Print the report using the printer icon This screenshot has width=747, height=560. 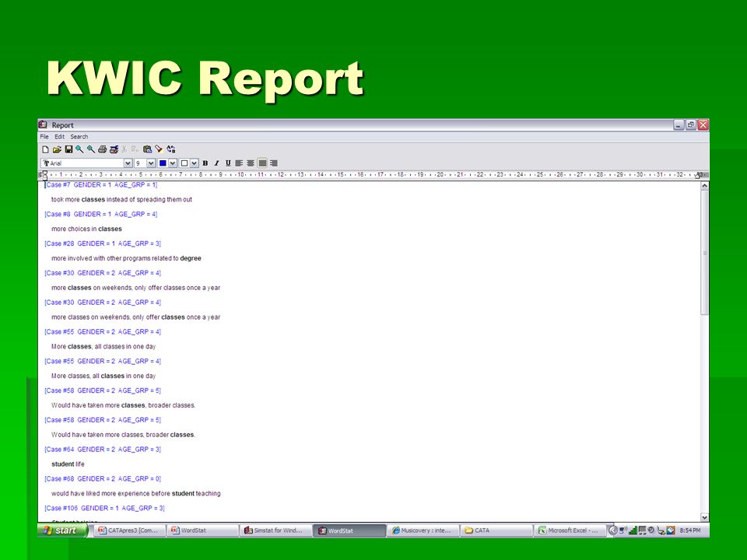[x=103, y=149]
